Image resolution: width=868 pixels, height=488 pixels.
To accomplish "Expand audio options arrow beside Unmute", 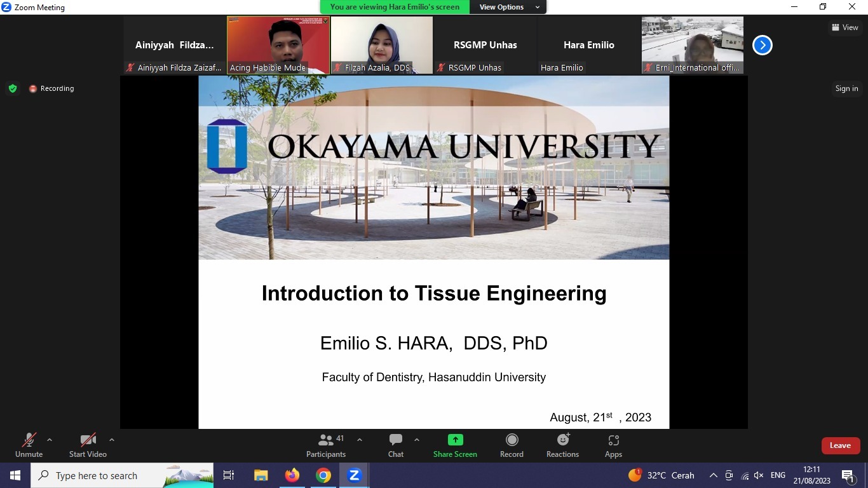I will pyautogui.click(x=50, y=440).
